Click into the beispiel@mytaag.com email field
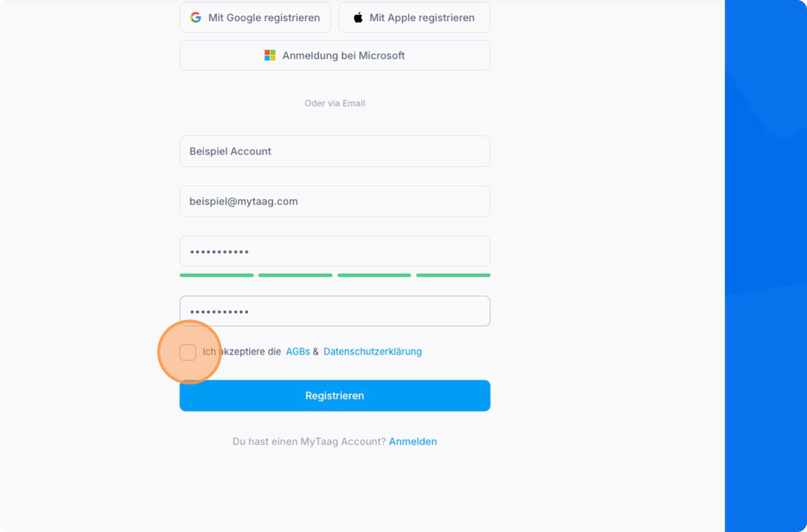Screen dimensions: 807x532 pyautogui.click(x=335, y=201)
